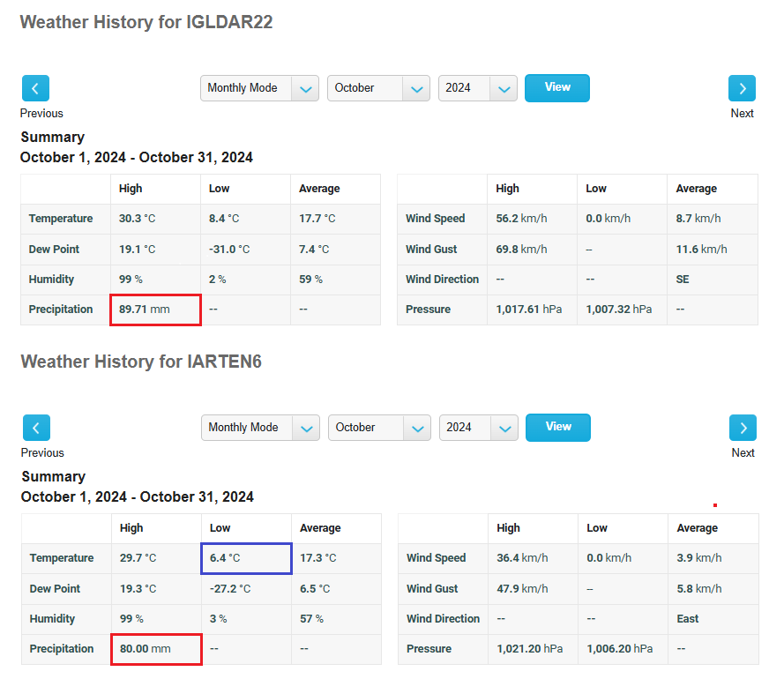The height and width of the screenshot is (679, 784).
Task: Select IGLDAR22 low temperature 8.4 °C
Action: 224,219
